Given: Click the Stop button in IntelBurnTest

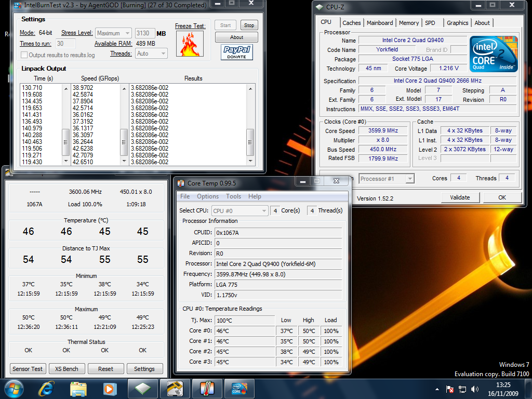Looking at the screenshot, I should coord(249,25).
